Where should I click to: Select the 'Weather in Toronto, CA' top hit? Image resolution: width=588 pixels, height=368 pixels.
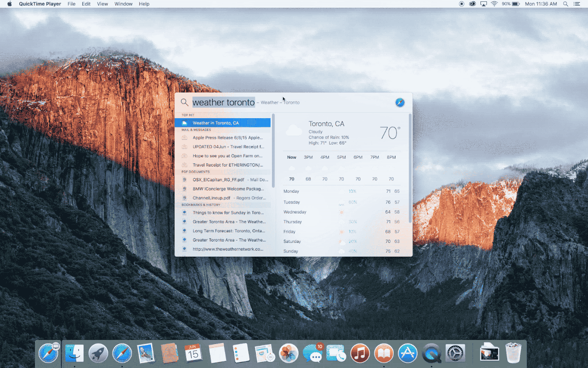tap(223, 122)
